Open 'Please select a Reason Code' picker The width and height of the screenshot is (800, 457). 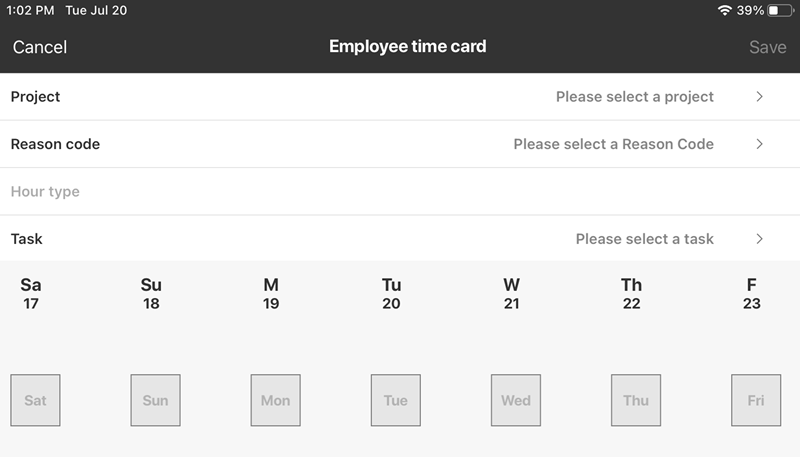tap(613, 144)
